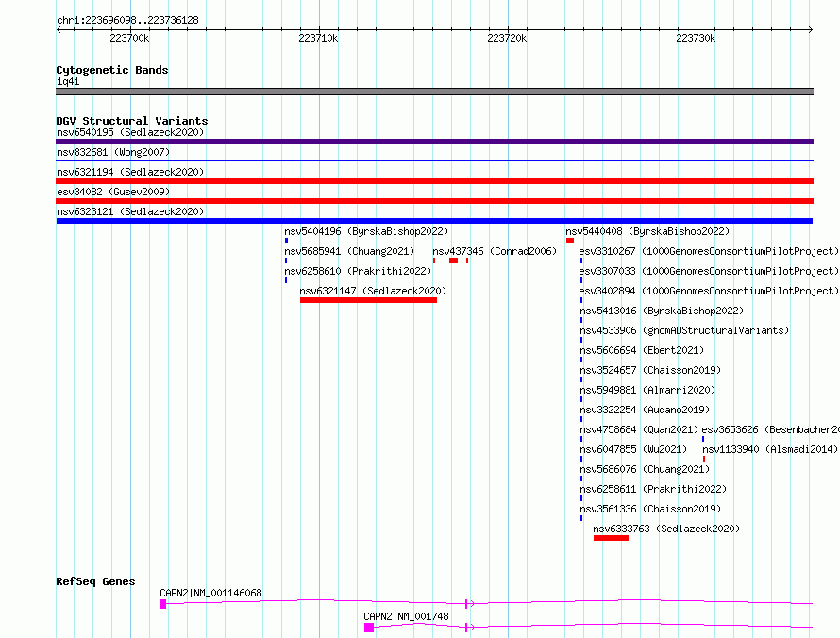This screenshot has height=638, width=840.
Task: Select the red nsv6333763 variant bar
Action: point(611,538)
